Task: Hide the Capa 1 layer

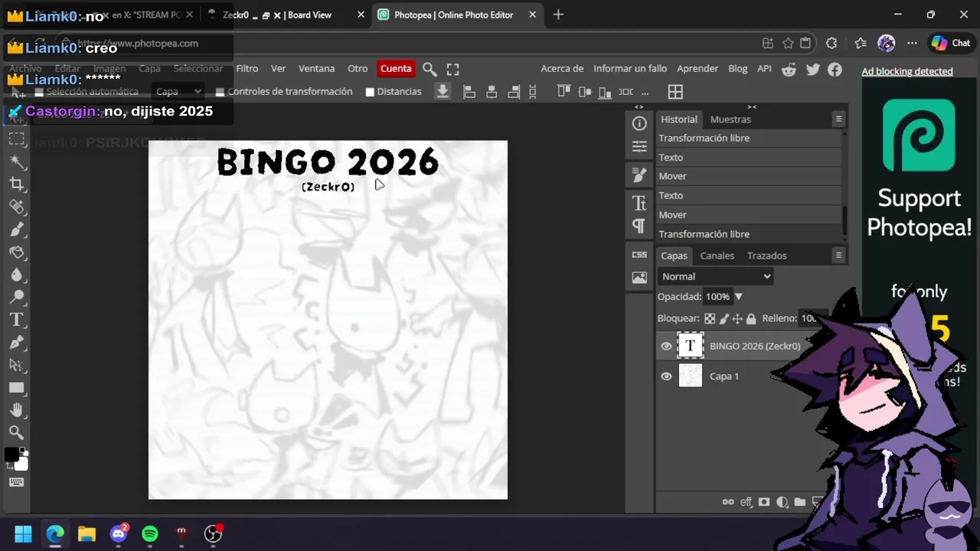Action: (666, 376)
